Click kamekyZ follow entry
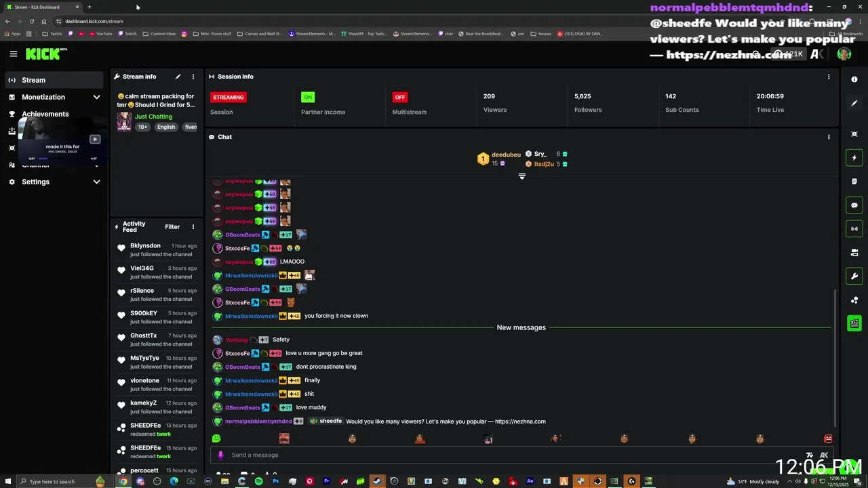The height and width of the screenshot is (488, 868). [x=156, y=407]
